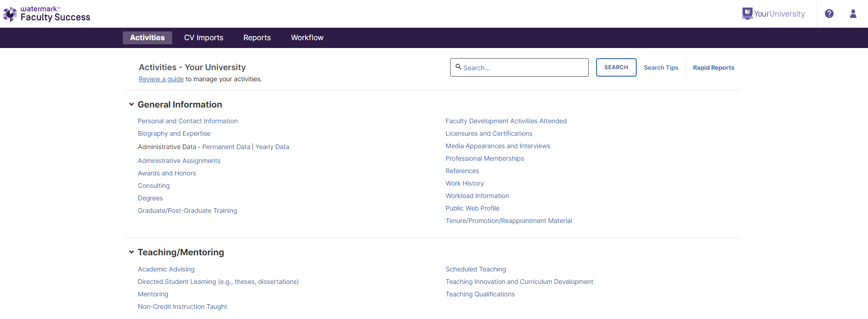Open Administrative Assignments
868x319 pixels.
[x=179, y=161]
